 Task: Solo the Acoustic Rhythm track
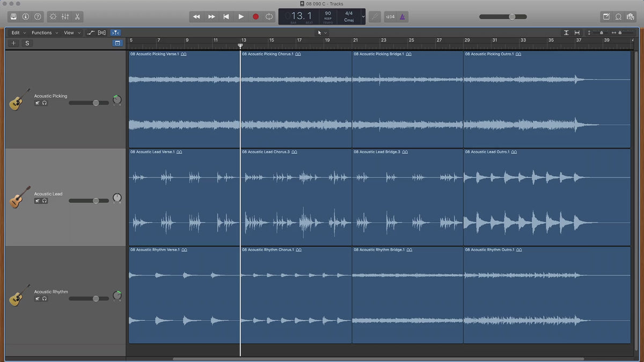coord(45,299)
